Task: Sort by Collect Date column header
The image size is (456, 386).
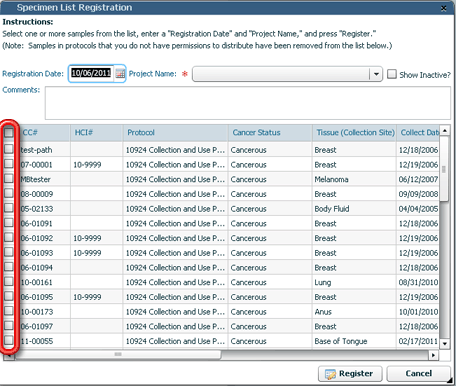Action: click(418, 133)
